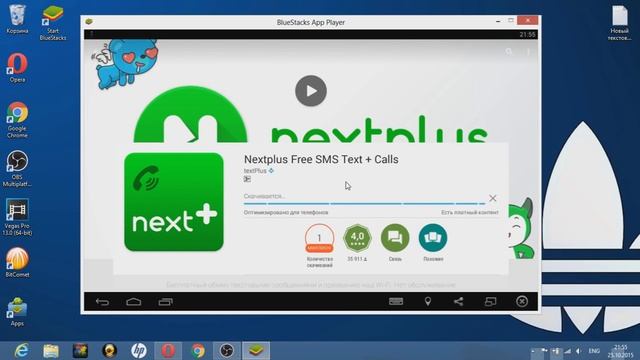The image size is (640, 360).
Task: Switch to Opera in the taskbar
Action: click(x=168, y=351)
